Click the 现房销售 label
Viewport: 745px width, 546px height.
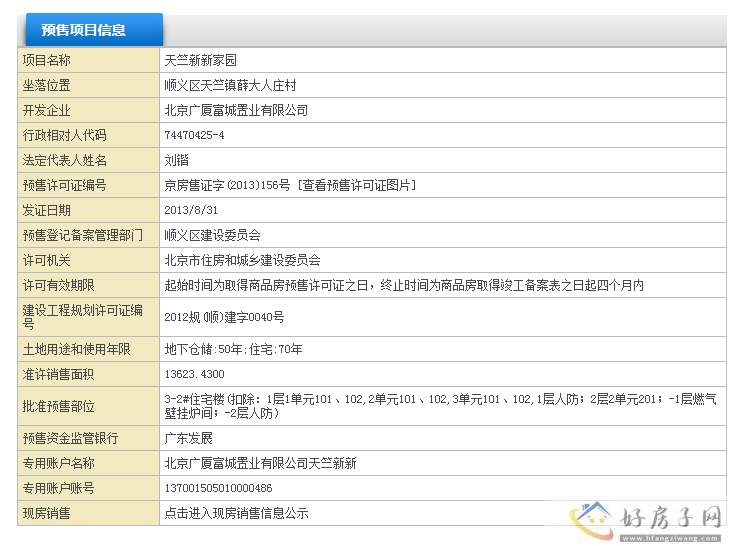tap(47, 513)
